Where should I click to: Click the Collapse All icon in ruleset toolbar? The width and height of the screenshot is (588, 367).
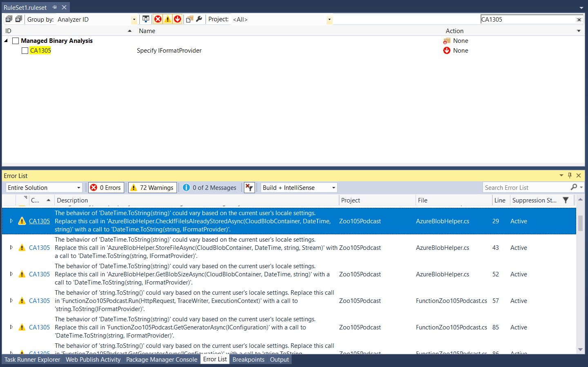coord(19,19)
